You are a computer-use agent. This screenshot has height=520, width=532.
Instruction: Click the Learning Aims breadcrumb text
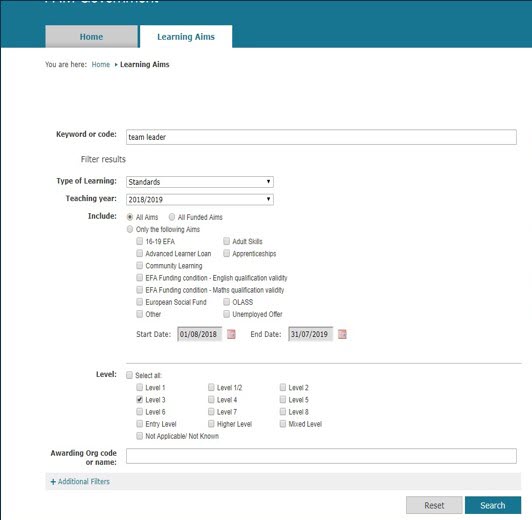(145, 64)
